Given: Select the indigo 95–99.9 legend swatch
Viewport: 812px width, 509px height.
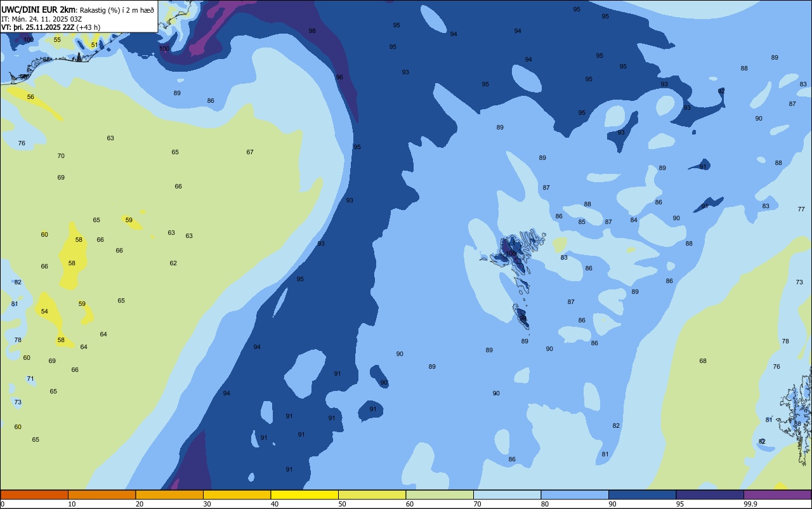Looking at the screenshot, I should (710, 494).
